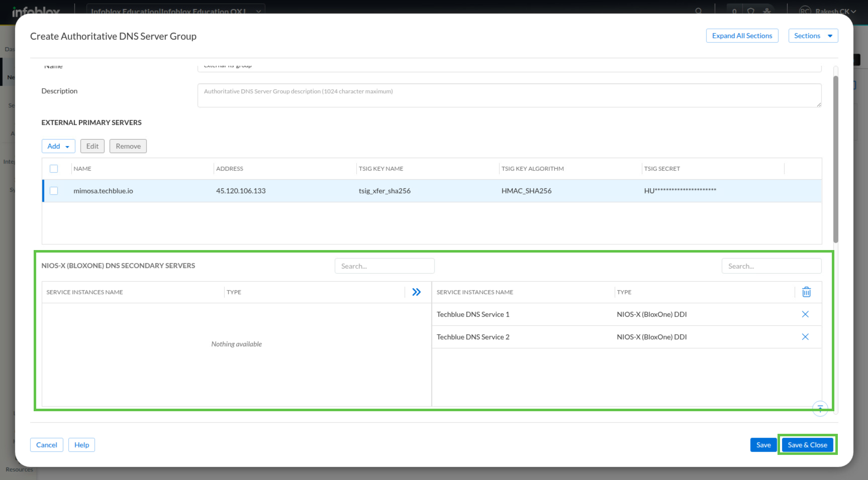This screenshot has height=480, width=868.
Task: Click SERVICE INSTANCES NAME header in available list
Action: [x=85, y=292]
